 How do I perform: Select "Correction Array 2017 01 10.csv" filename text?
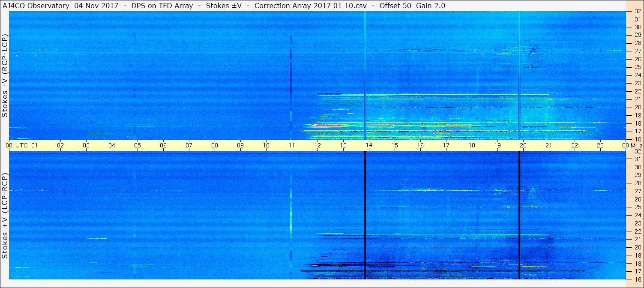tap(310, 6)
